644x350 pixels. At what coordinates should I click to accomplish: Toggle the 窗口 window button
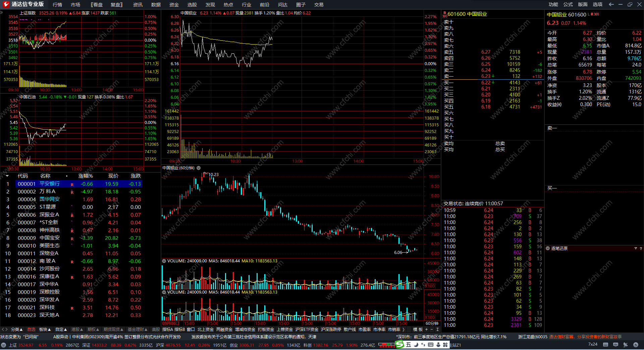[x=191, y=330]
